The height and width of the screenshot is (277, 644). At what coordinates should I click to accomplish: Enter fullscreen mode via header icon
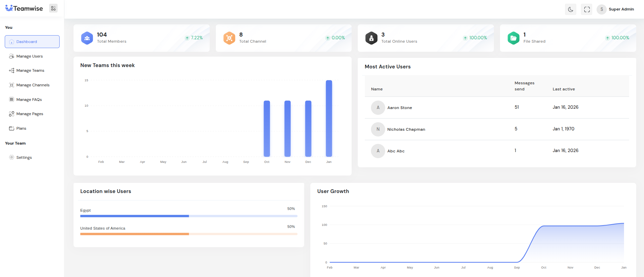click(x=587, y=9)
